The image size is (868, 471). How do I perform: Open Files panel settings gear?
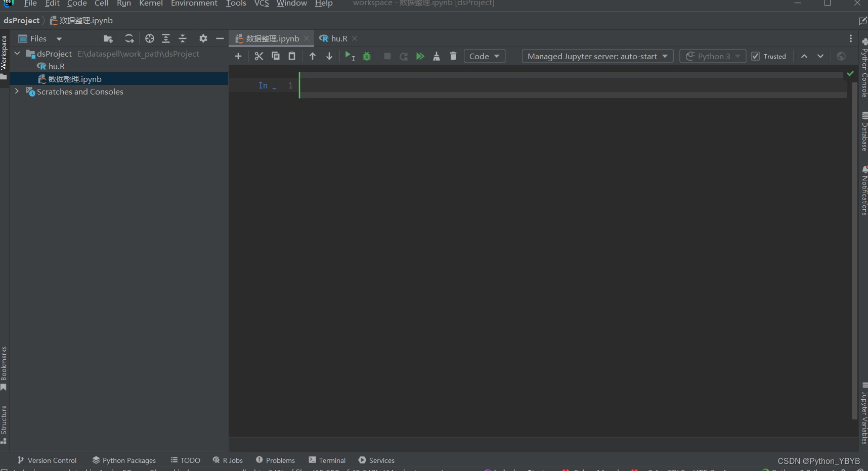pyautogui.click(x=203, y=38)
